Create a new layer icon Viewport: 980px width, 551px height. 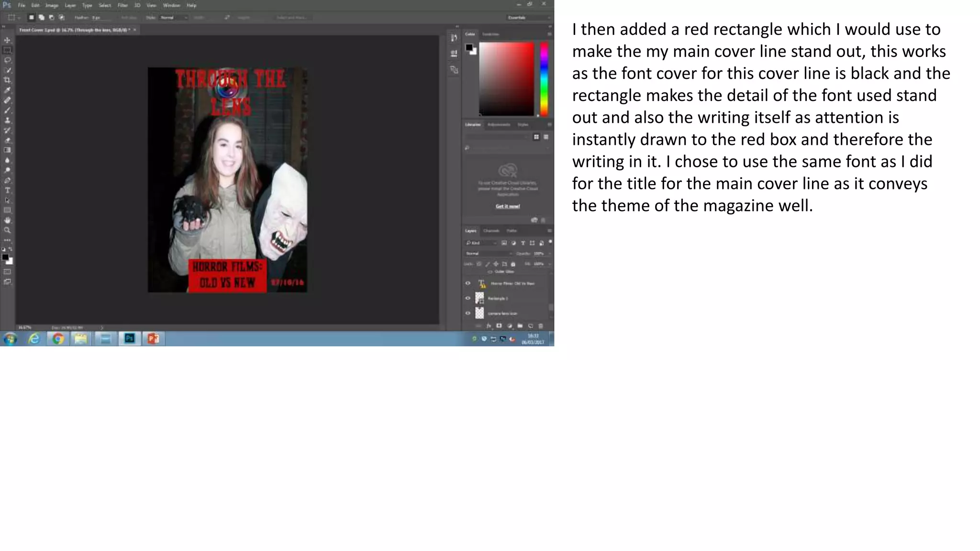pyautogui.click(x=531, y=326)
